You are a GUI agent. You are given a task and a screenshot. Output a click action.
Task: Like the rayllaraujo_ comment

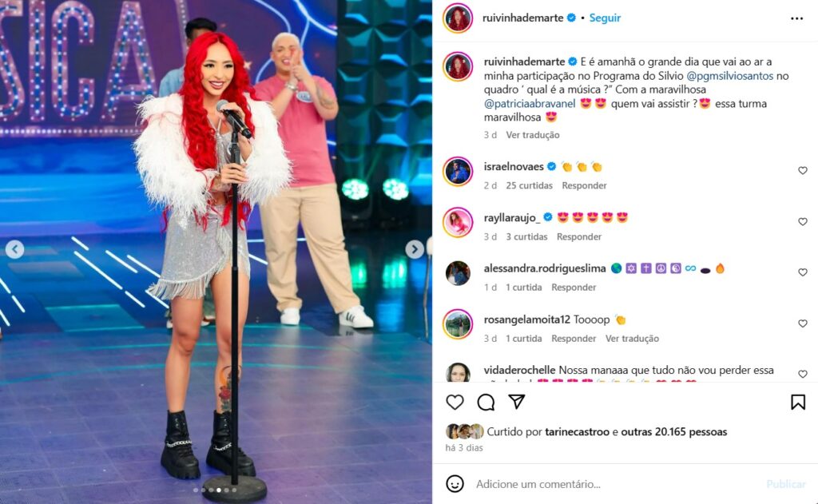pos(802,222)
